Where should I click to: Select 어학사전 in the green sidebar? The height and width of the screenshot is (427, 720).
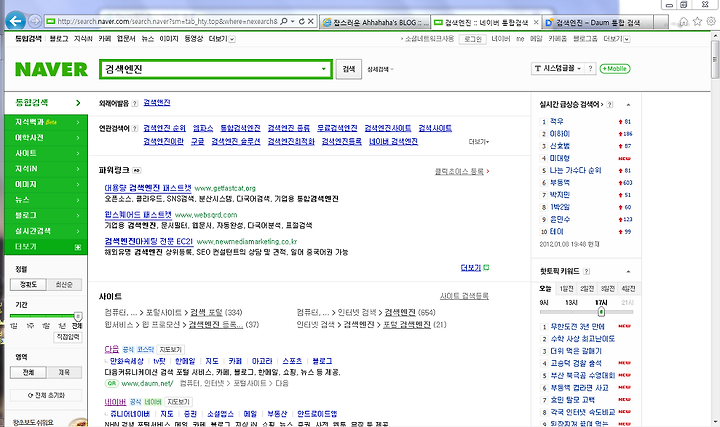pyautogui.click(x=45, y=138)
